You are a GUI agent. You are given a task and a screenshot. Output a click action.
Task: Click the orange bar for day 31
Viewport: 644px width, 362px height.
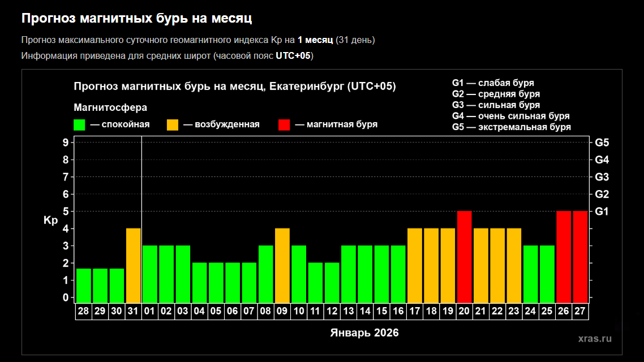coord(133,265)
